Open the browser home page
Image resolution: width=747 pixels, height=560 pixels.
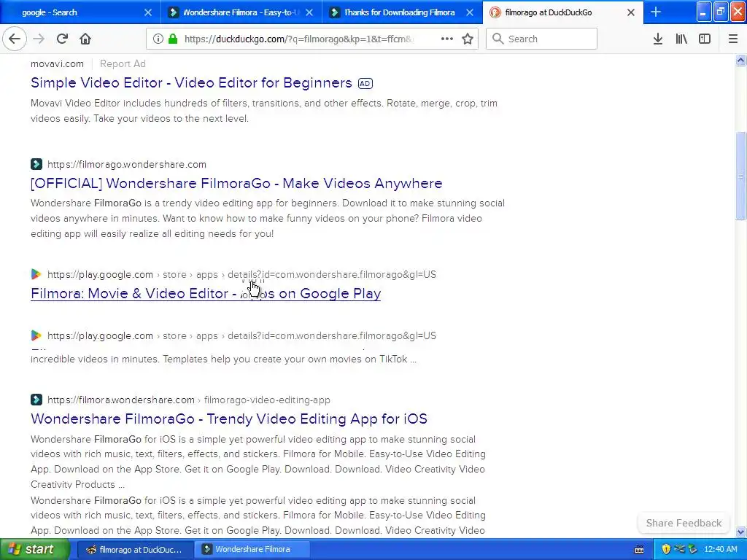(85, 39)
